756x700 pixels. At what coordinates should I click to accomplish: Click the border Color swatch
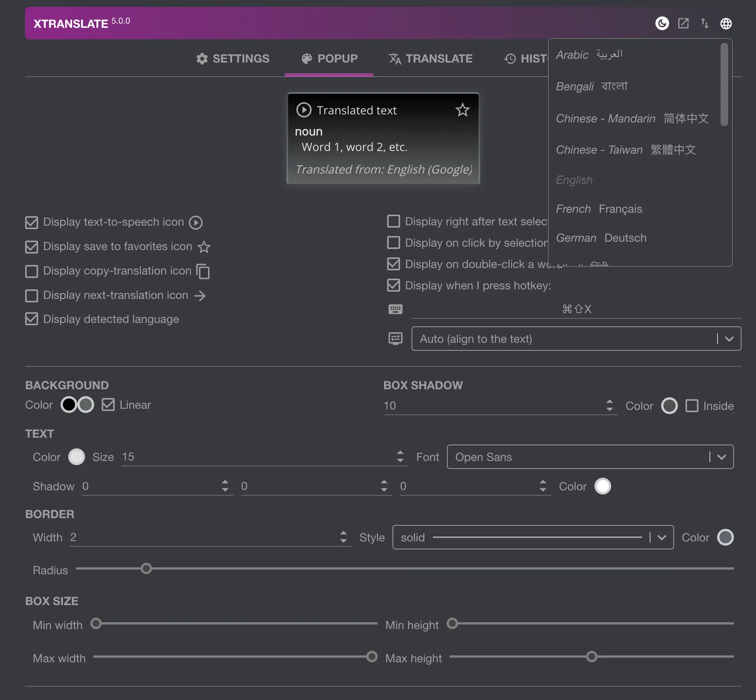(x=726, y=537)
